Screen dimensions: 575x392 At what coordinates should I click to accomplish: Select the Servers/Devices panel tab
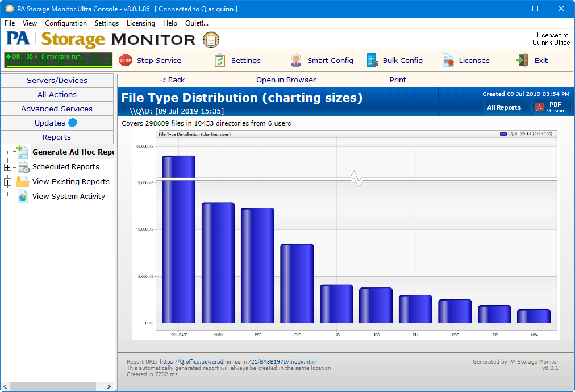[x=57, y=80]
